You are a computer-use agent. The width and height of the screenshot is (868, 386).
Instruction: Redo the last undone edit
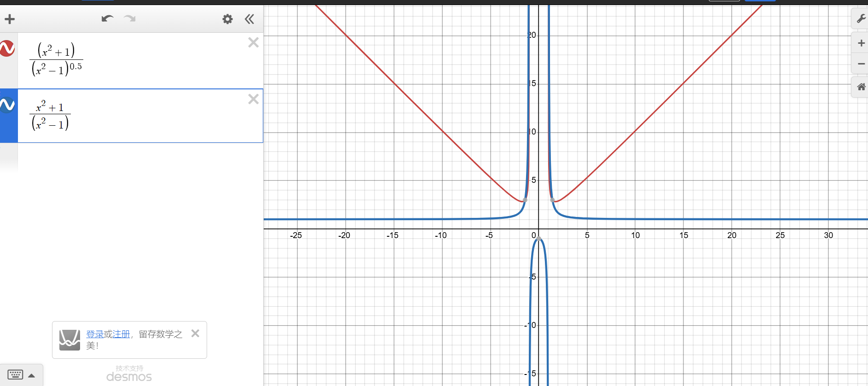[130, 18]
